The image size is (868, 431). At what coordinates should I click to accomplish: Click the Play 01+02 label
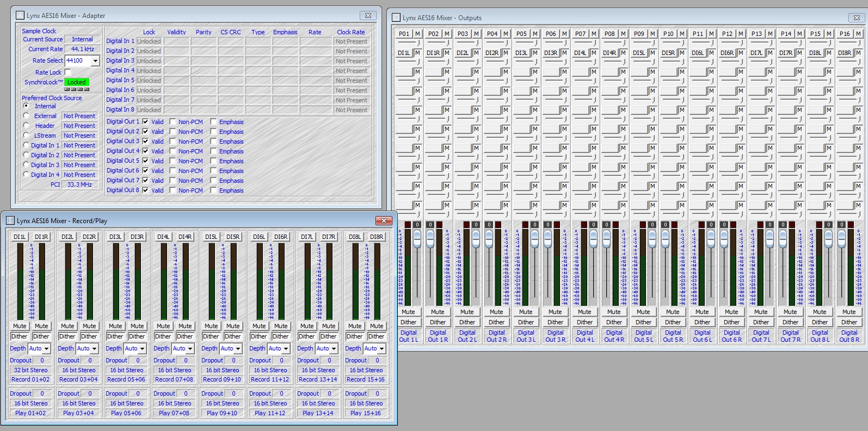coord(30,413)
